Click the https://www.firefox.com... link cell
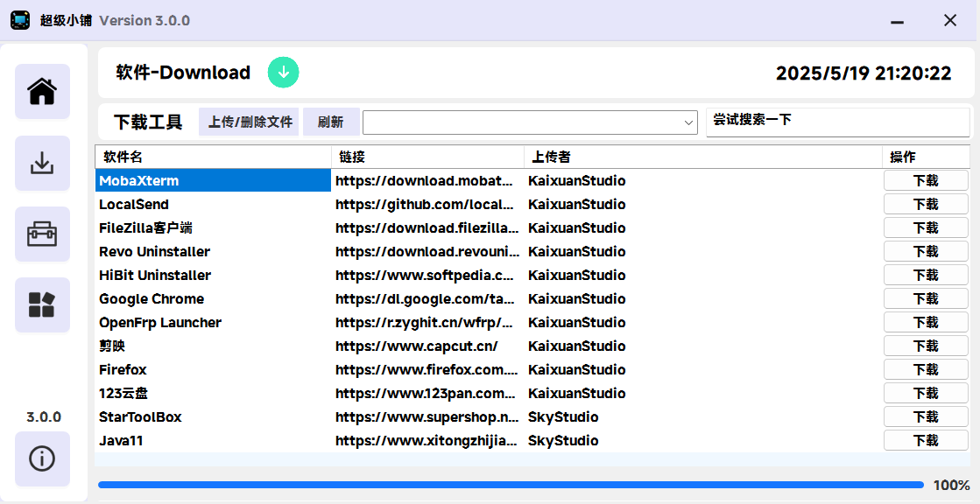The height and width of the screenshot is (504, 980). pyautogui.click(x=427, y=370)
